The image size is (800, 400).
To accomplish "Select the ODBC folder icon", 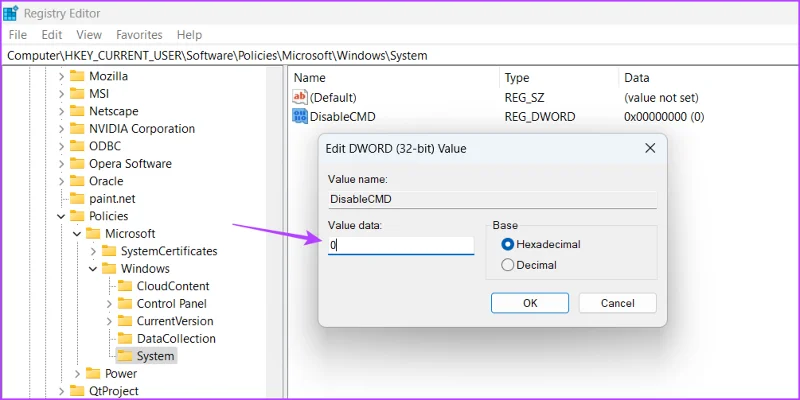I will click(x=77, y=146).
